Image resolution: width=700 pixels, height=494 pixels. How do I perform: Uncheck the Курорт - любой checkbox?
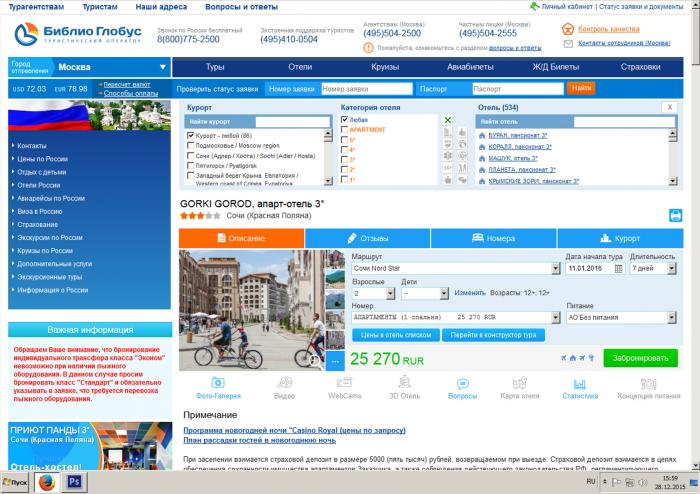191,135
